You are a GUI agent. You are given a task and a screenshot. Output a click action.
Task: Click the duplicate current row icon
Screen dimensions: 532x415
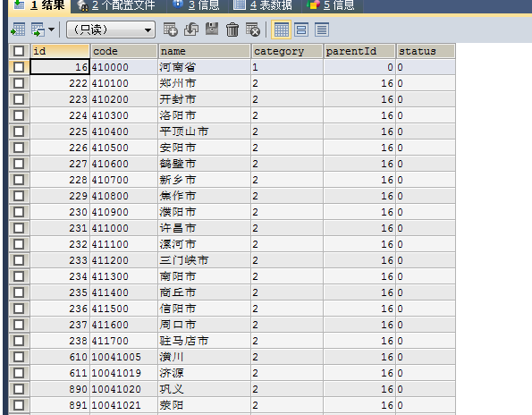(191, 30)
